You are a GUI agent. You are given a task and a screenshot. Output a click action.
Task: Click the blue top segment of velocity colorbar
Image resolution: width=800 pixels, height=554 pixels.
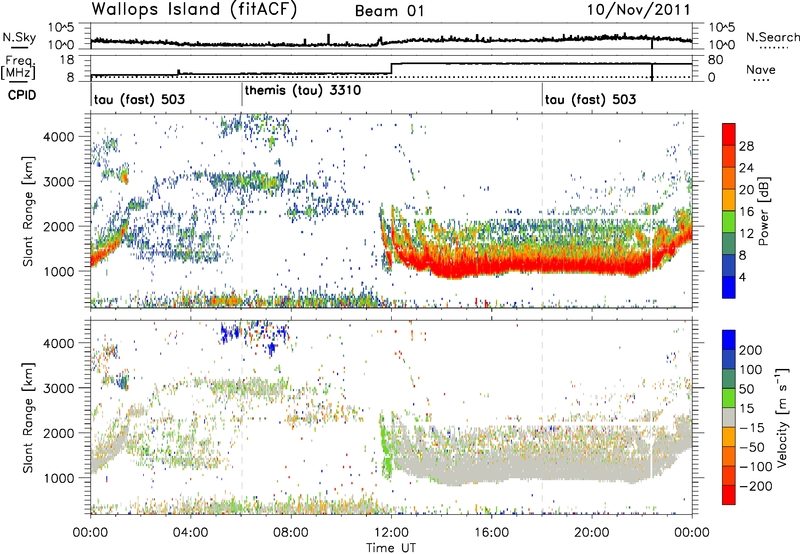pos(729,340)
